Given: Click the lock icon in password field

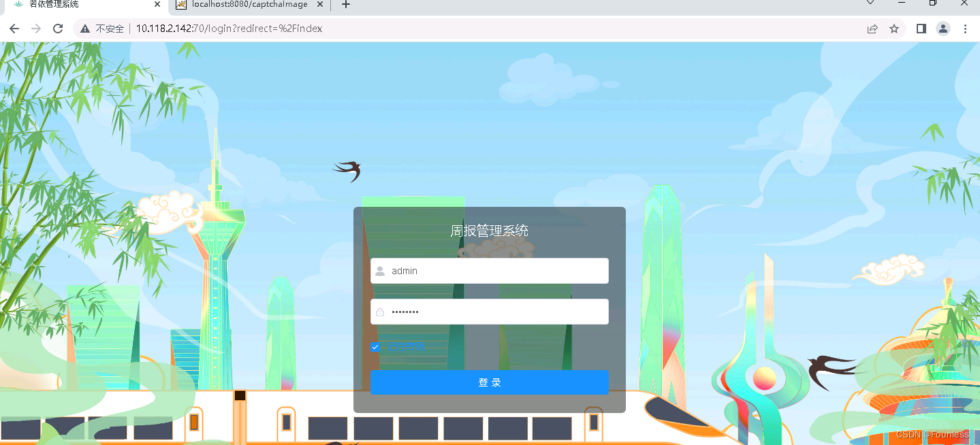Looking at the screenshot, I should (380, 312).
